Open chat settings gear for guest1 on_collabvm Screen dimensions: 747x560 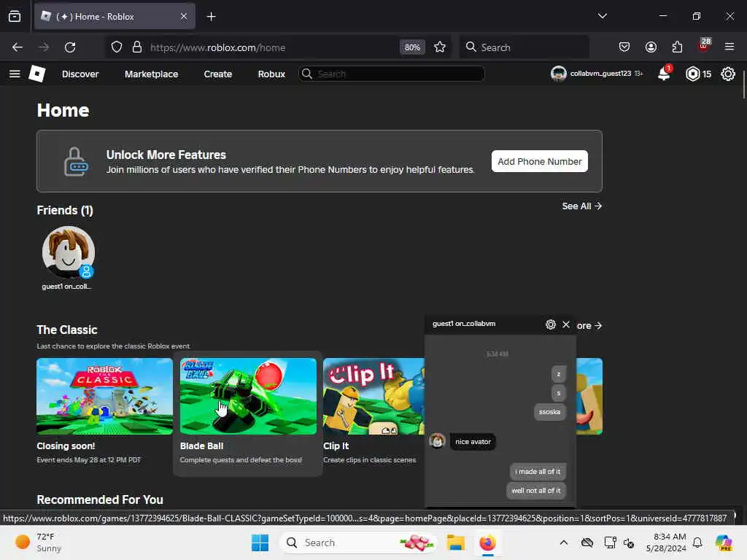click(551, 324)
